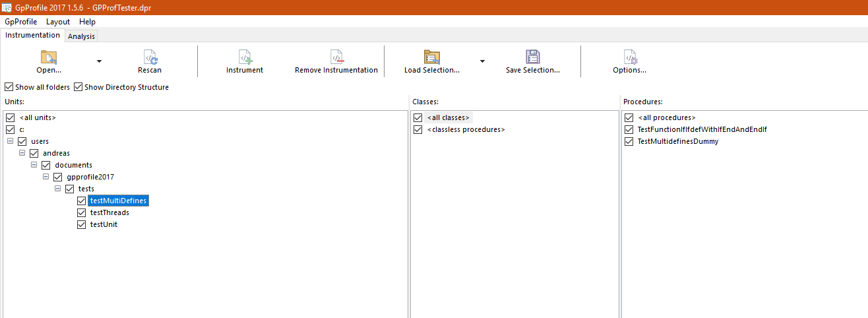Open the GpProfile menu
This screenshot has width=868, height=318.
[x=21, y=22]
